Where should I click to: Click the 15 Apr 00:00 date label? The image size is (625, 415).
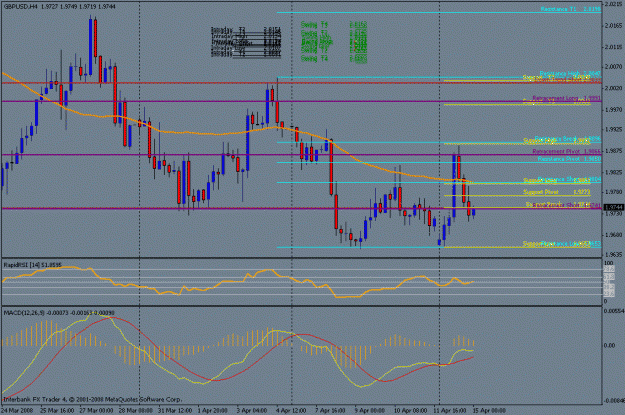coord(489,410)
